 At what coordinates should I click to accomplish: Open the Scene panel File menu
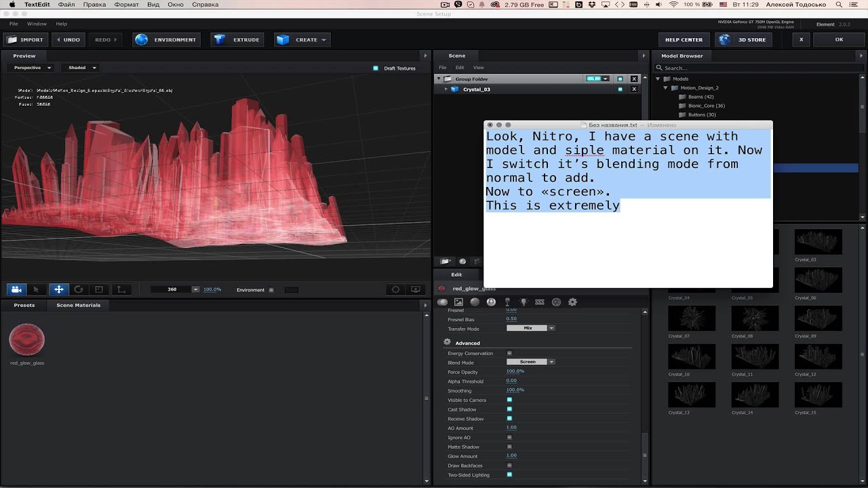pyautogui.click(x=442, y=68)
